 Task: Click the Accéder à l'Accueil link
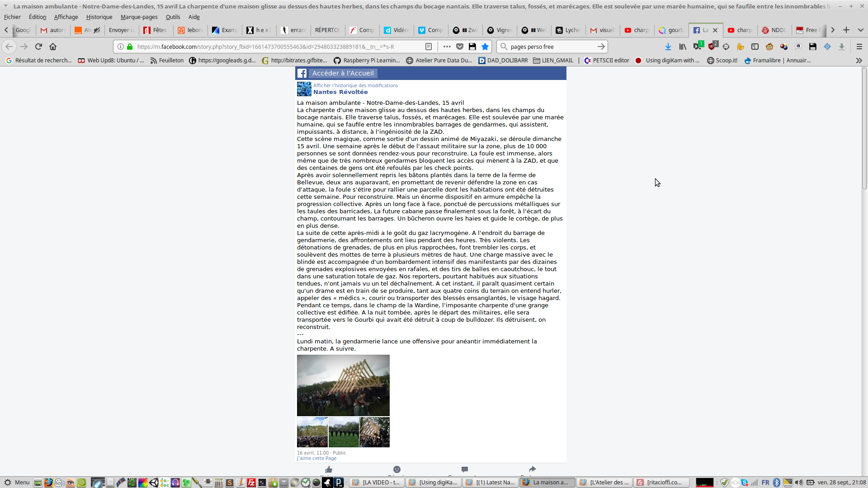pyautogui.click(x=343, y=73)
